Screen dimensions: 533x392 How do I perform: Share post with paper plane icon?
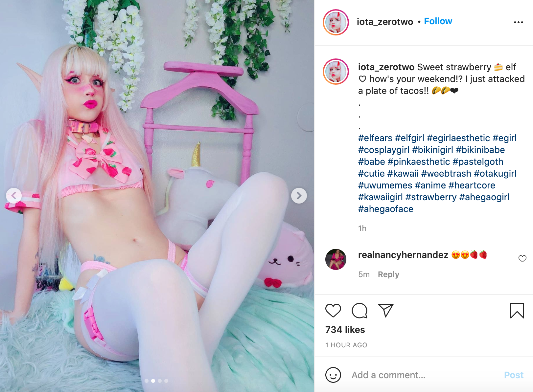tap(385, 310)
